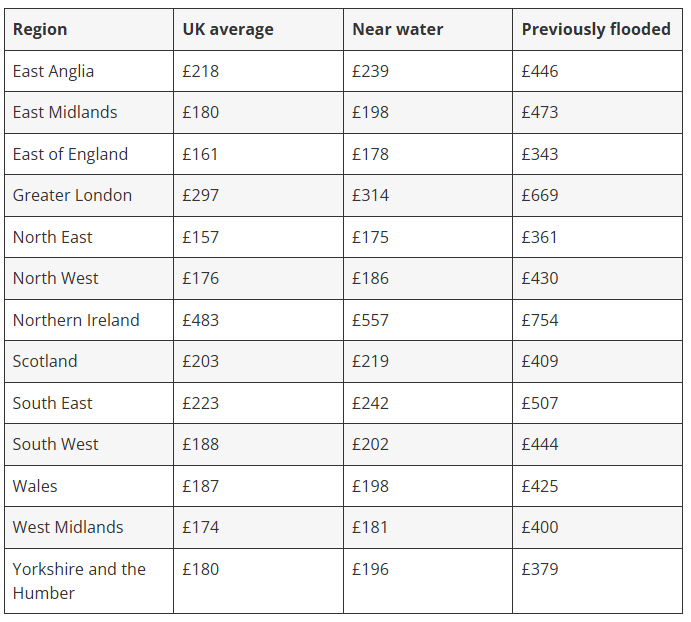Click the Scotland region cell
This screenshot has height=622, width=691.
click(45, 361)
